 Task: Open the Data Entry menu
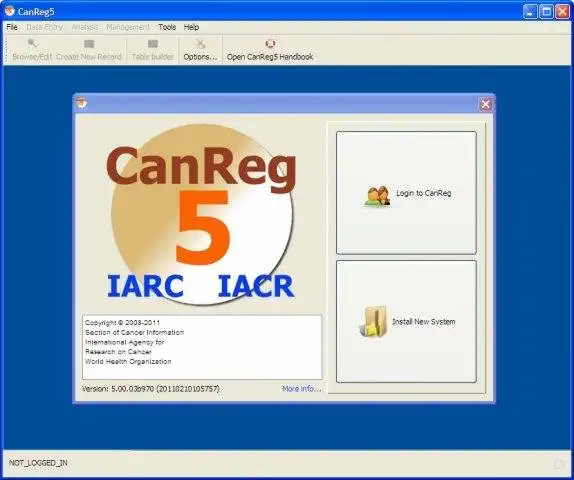coord(45,27)
